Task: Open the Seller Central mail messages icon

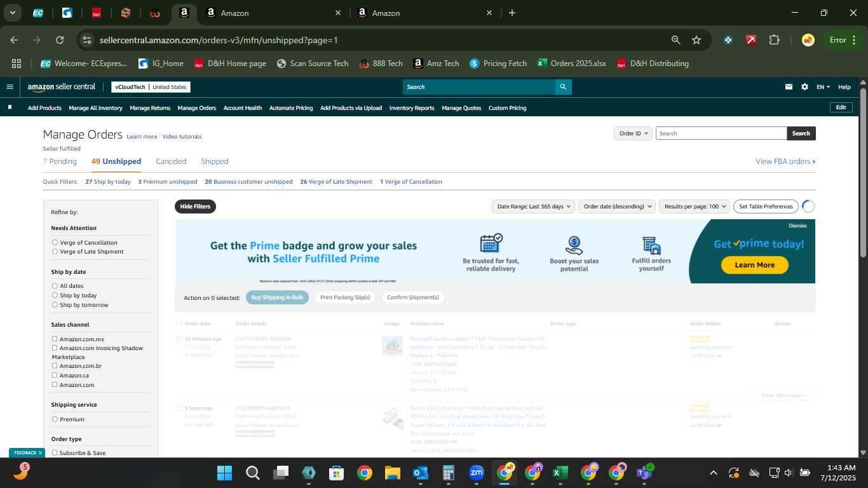Action: coord(789,87)
